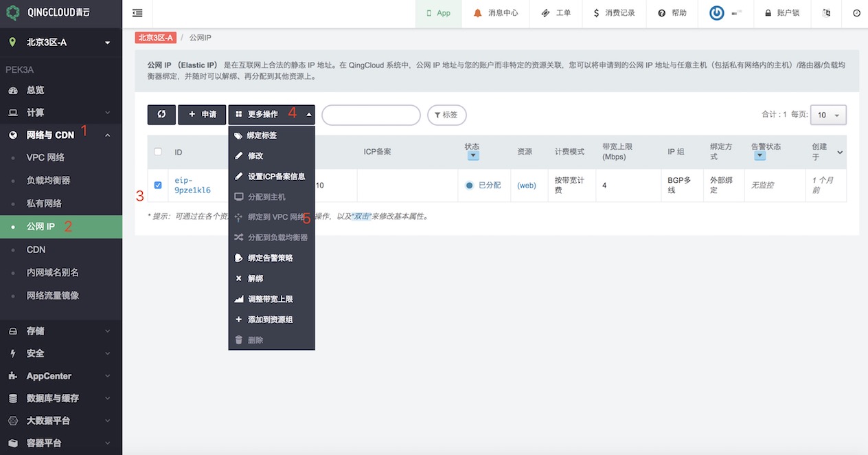Viewport: 868px width, 455px height.
Task: Open the per-page count dropdown showing 10
Action: pos(828,115)
